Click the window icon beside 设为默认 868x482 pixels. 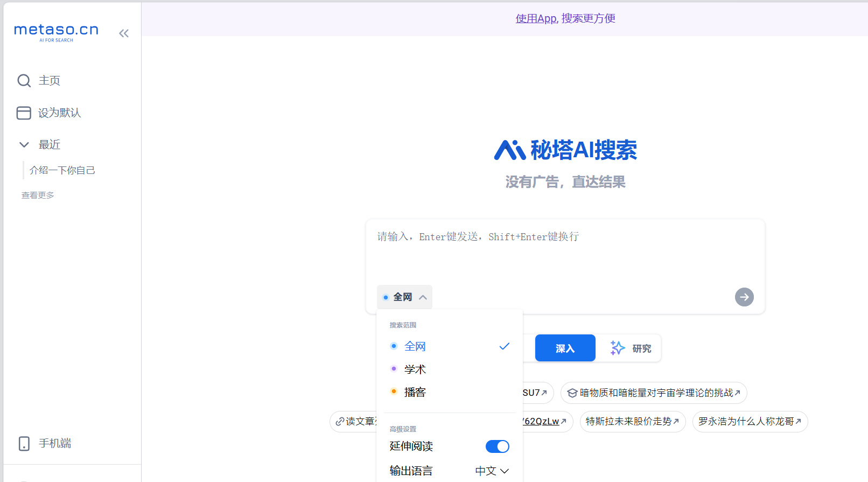(24, 113)
